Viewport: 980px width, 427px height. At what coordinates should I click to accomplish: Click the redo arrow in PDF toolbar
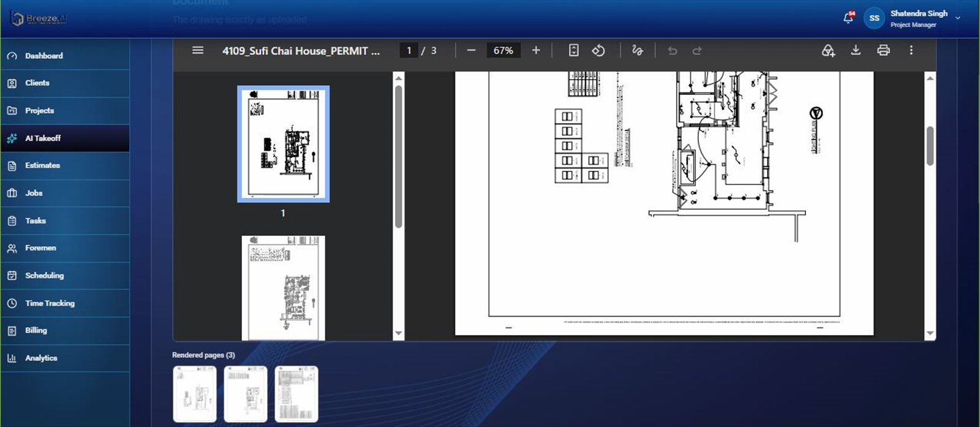click(x=697, y=50)
